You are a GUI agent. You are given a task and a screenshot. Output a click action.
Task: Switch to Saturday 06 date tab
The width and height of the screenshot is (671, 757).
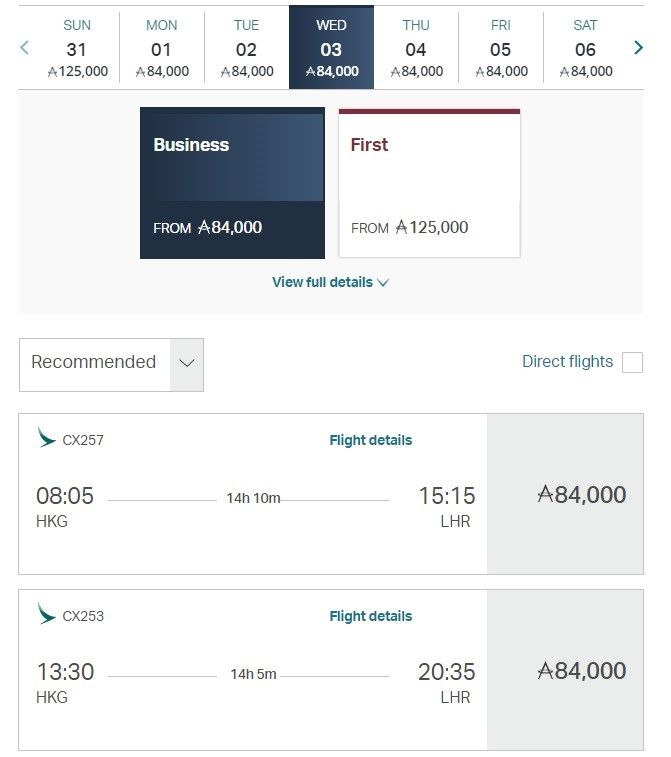click(x=585, y=48)
